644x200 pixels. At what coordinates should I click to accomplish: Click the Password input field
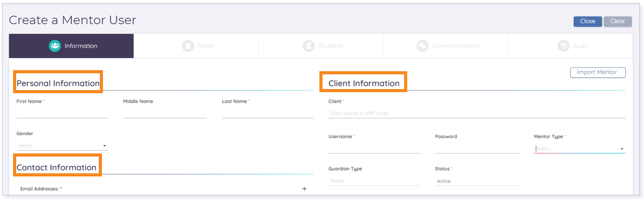tap(477, 148)
